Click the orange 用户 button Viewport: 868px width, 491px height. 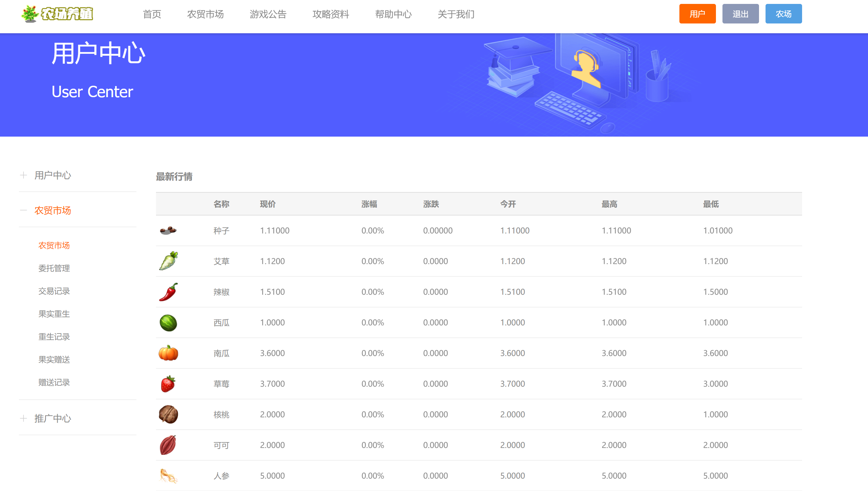tap(697, 14)
